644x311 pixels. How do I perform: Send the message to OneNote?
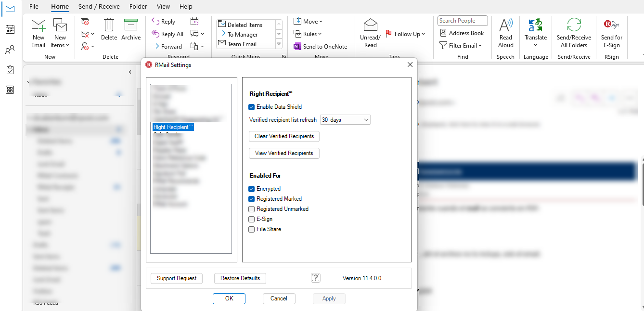click(x=320, y=46)
